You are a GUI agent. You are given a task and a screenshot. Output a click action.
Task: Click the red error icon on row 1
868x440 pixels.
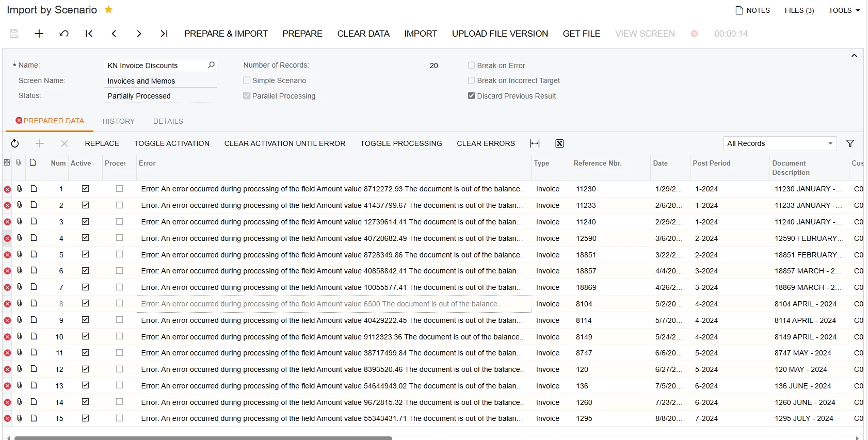click(x=7, y=189)
